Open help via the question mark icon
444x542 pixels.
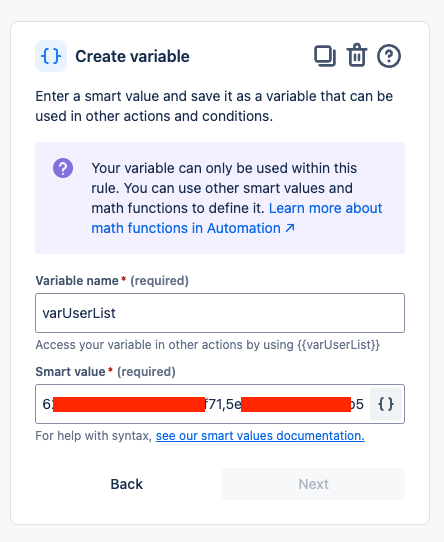tap(389, 56)
